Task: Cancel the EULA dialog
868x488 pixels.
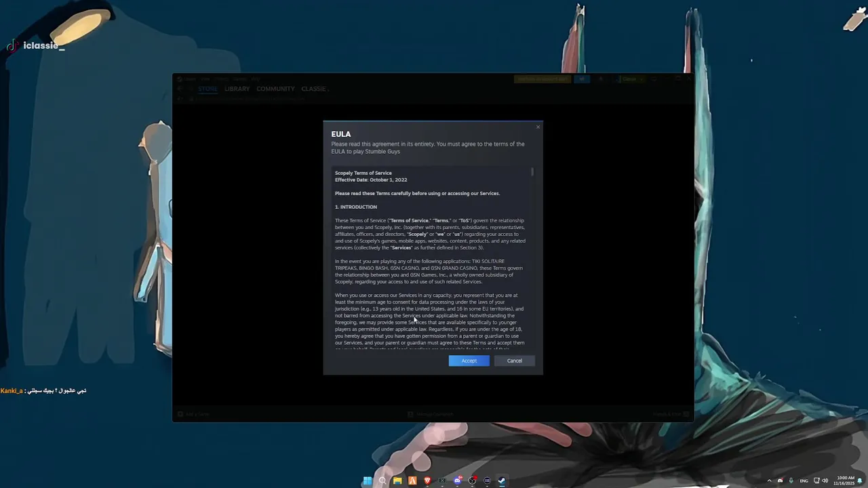Action: [x=515, y=361]
